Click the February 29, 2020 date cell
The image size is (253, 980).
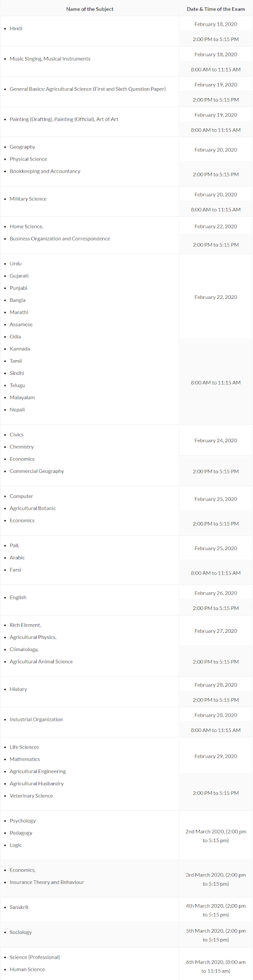216,756
